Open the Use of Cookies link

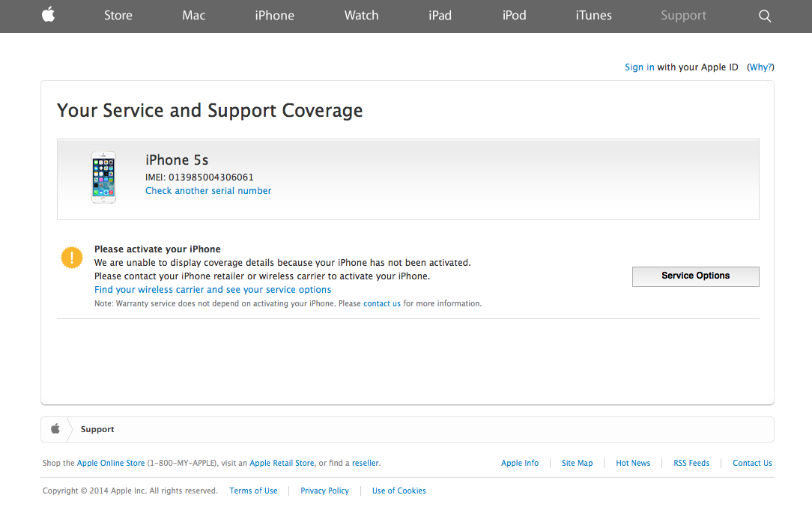399,491
